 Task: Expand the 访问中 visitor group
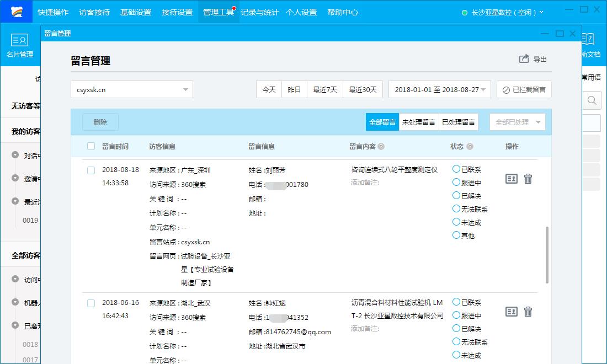pos(15,279)
